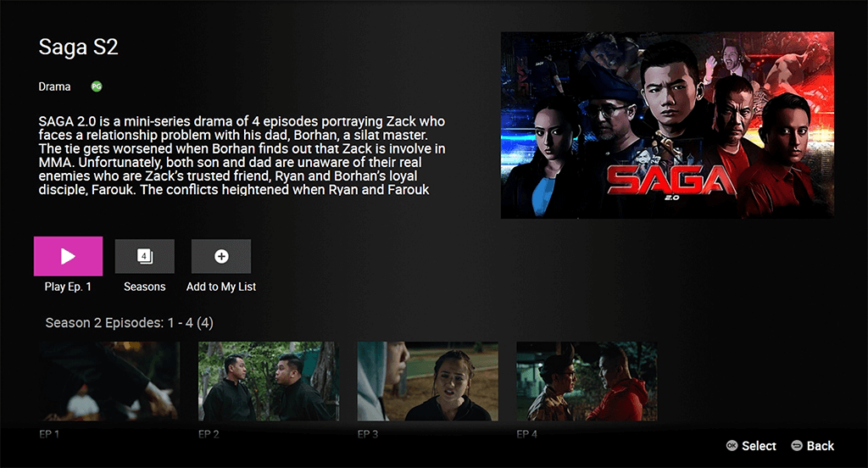Screen dimensions: 868x468
Task: Open the Seasons selector icon
Action: [144, 256]
